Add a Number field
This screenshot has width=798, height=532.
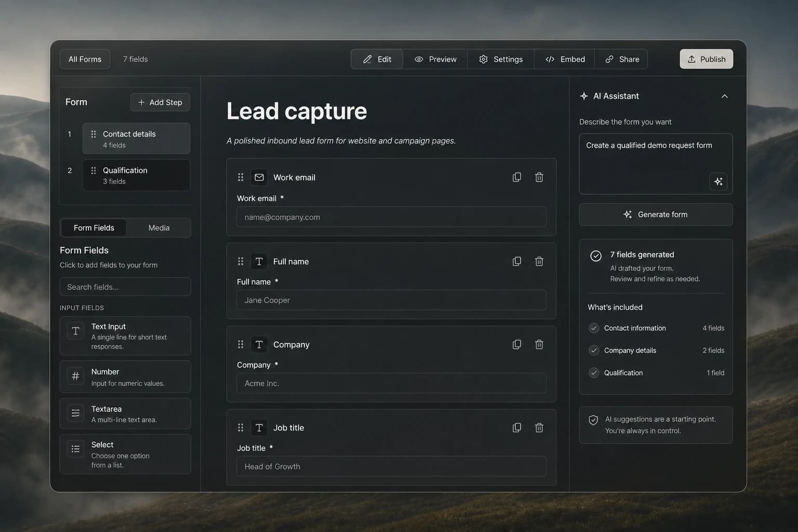click(125, 377)
